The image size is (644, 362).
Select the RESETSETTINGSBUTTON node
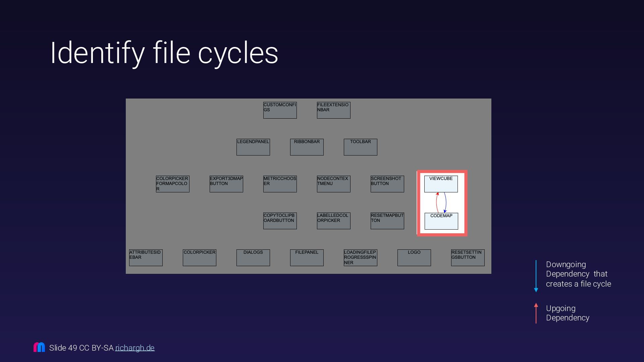pos(468,258)
